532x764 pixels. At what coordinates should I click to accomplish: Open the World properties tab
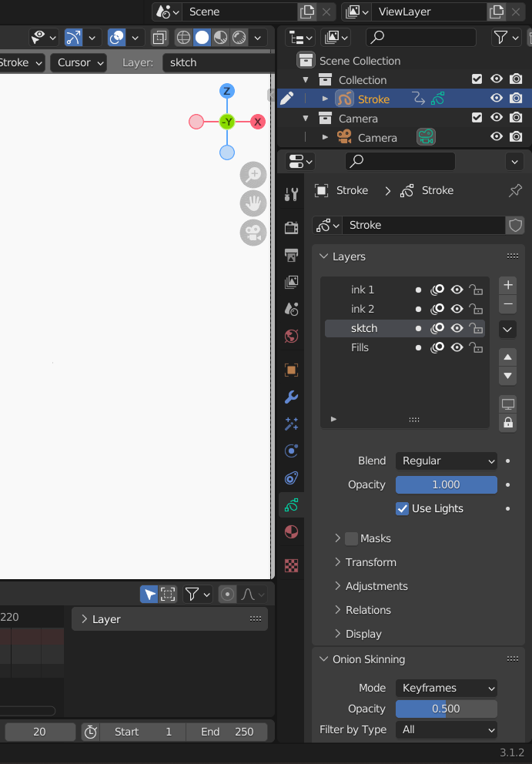click(291, 337)
